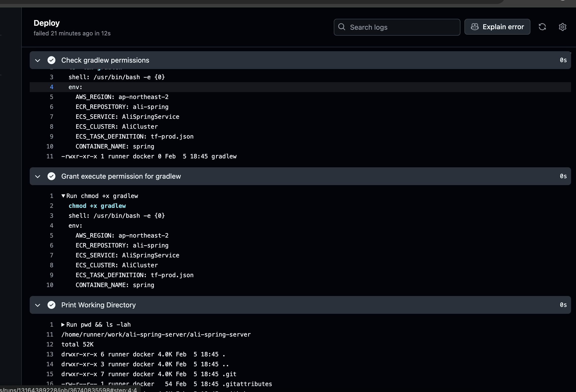Click 'CONTAINER_NAME: spring' in Grant execute step
The width and height of the screenshot is (576, 392).
click(x=115, y=285)
